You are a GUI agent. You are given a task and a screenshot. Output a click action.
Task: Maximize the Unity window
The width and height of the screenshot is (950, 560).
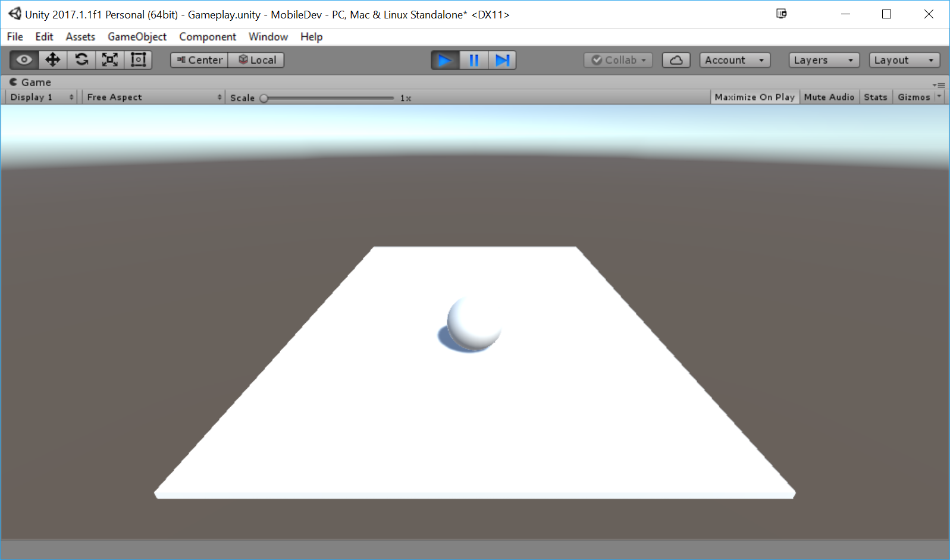pyautogui.click(x=886, y=14)
